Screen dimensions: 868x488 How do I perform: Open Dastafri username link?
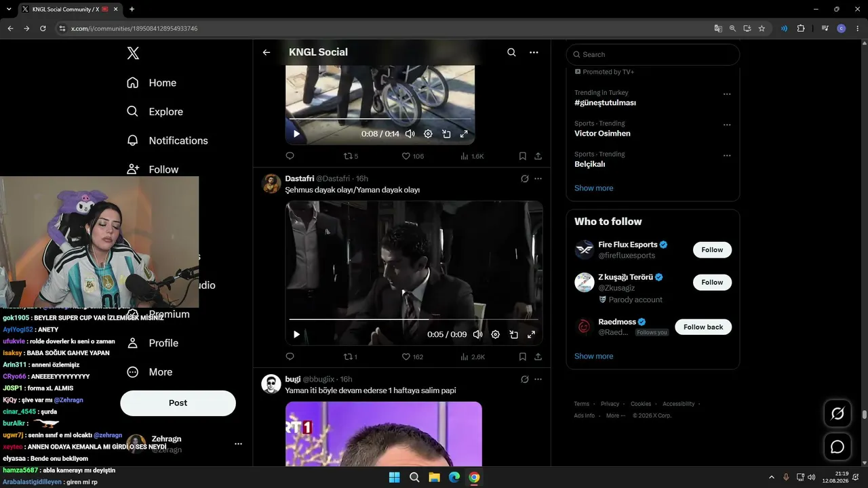click(333, 178)
